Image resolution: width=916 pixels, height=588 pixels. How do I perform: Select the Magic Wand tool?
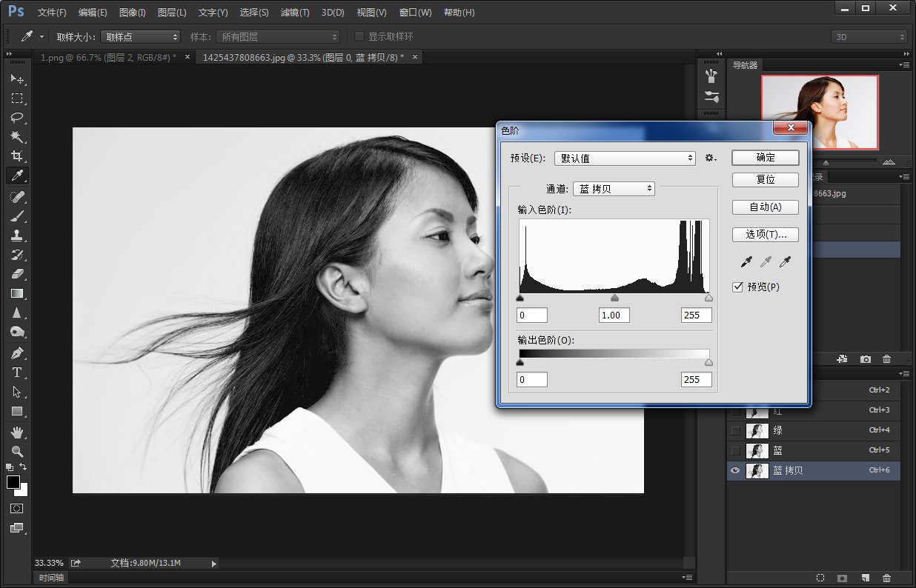[x=16, y=137]
